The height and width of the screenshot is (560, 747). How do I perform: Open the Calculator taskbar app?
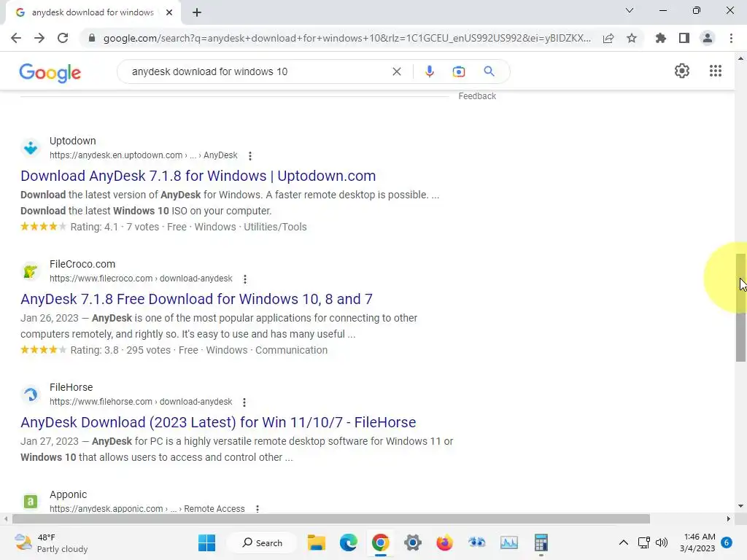541,542
